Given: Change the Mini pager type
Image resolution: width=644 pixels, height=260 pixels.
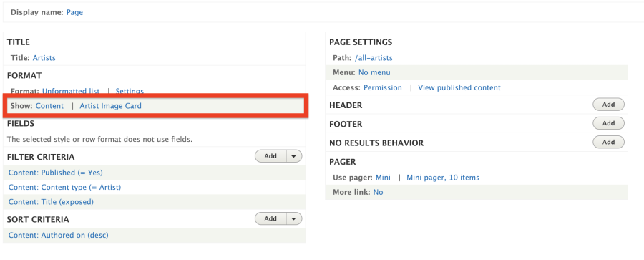Looking at the screenshot, I should 384,178.
